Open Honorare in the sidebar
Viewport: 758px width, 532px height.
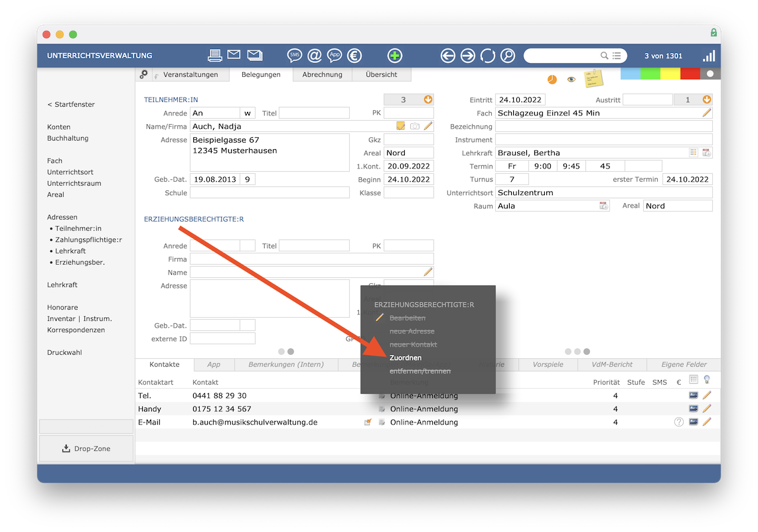click(62, 307)
